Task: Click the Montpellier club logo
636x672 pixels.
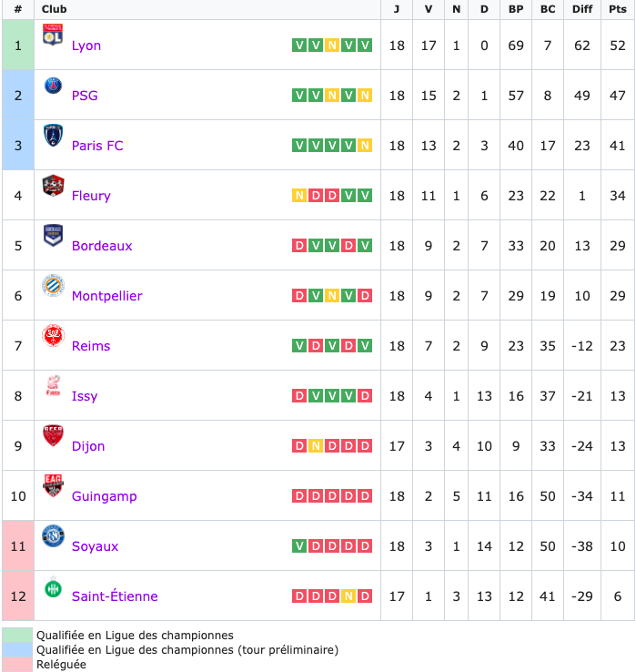Action: [x=53, y=285]
